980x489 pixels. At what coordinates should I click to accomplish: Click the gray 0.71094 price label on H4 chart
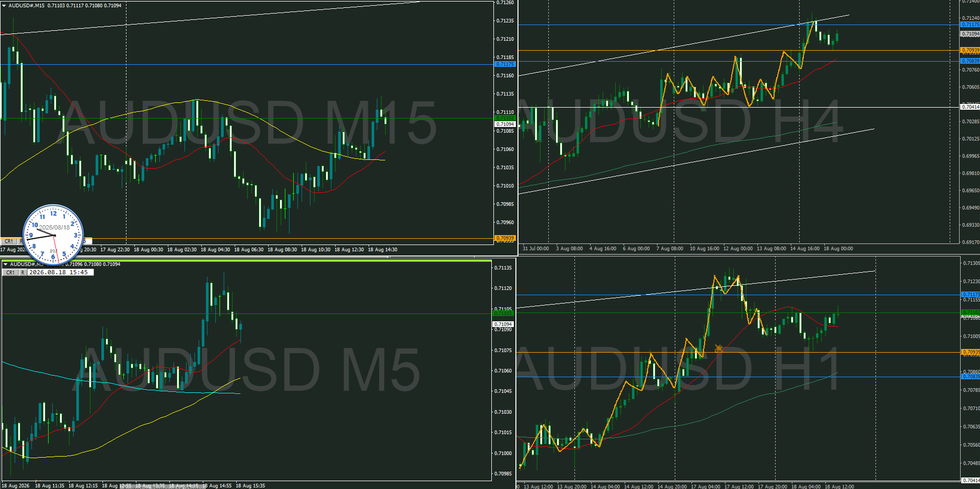pos(970,34)
